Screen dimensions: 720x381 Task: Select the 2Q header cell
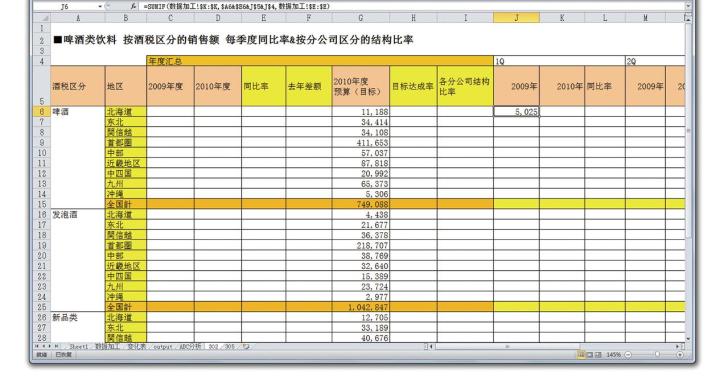tap(655, 61)
